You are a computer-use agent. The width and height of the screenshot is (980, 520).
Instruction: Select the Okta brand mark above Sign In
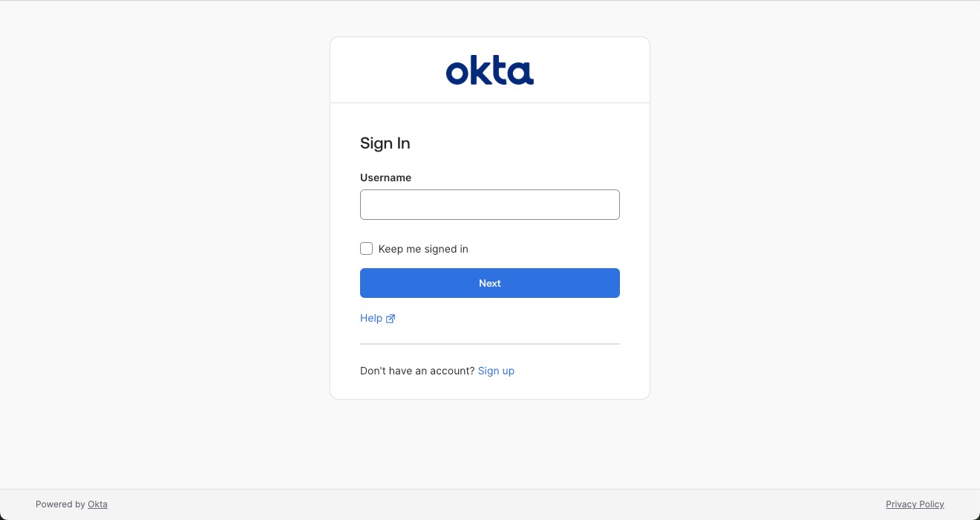click(489, 69)
